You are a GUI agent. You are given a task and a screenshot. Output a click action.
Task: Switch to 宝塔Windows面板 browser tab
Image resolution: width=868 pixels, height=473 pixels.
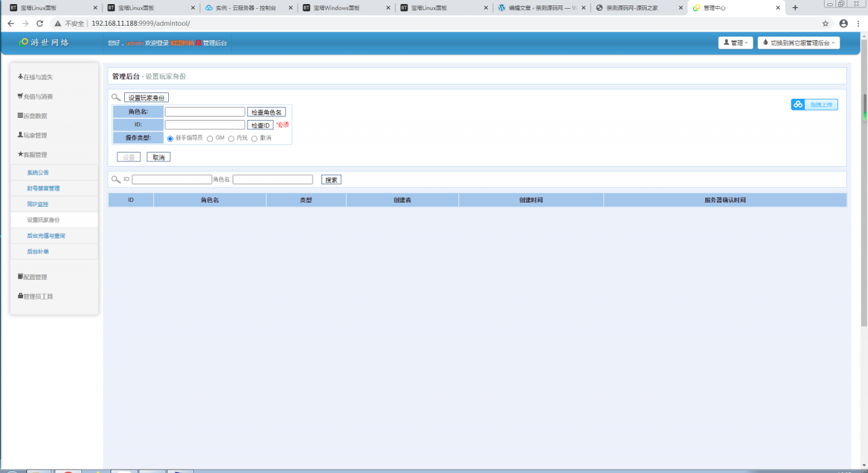(346, 7)
